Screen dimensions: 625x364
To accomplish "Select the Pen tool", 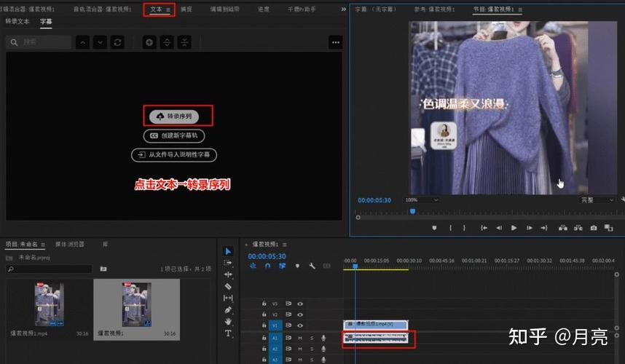I will pyautogui.click(x=228, y=309).
